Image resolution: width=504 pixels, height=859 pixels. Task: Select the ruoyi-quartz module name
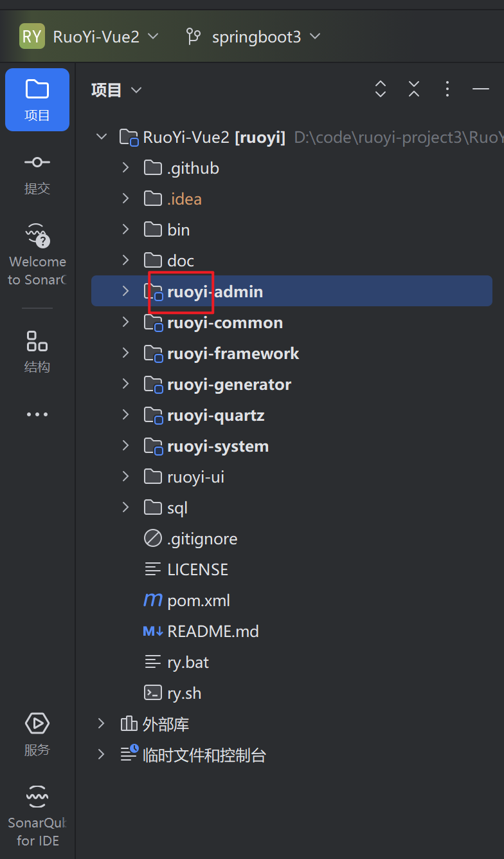point(216,415)
